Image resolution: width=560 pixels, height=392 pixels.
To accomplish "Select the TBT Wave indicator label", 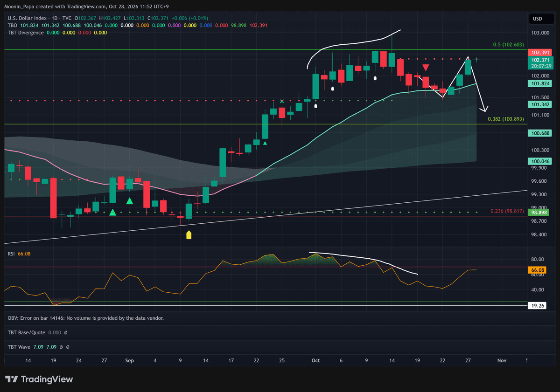I will 20,347.
